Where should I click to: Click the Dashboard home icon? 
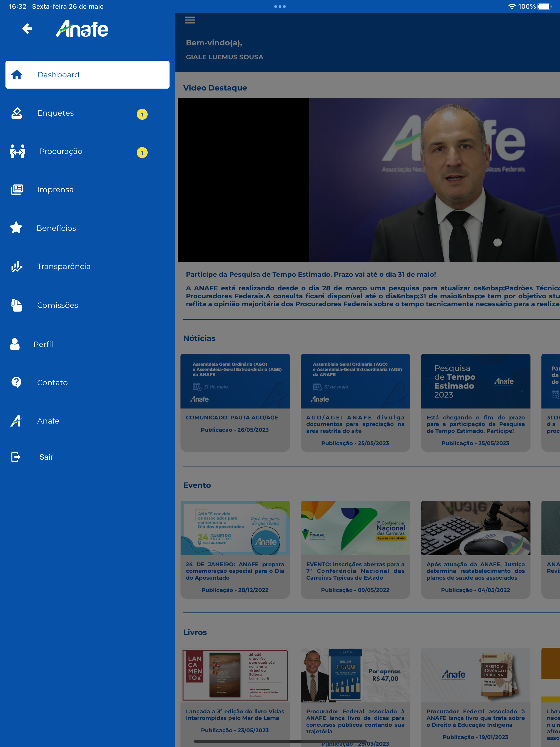click(17, 75)
